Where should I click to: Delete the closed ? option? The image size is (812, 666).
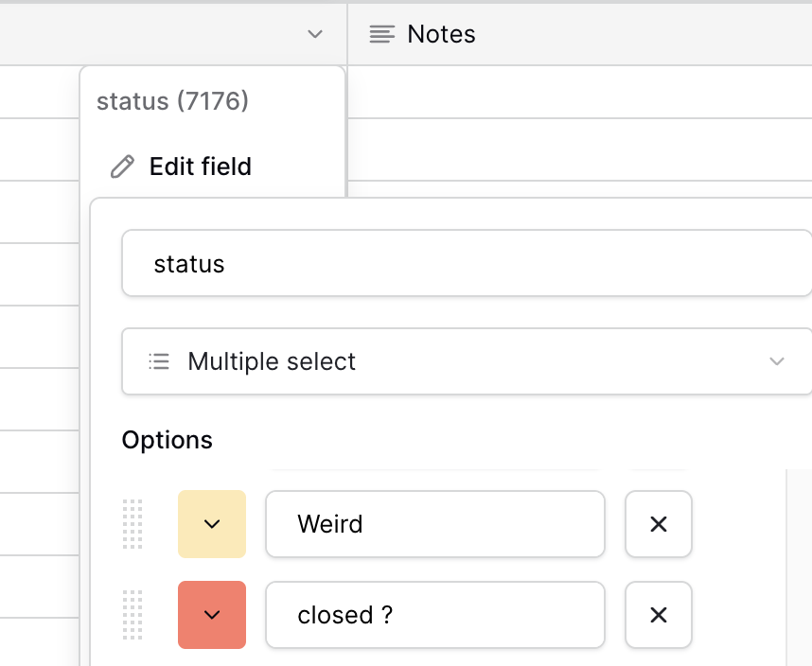tap(658, 615)
